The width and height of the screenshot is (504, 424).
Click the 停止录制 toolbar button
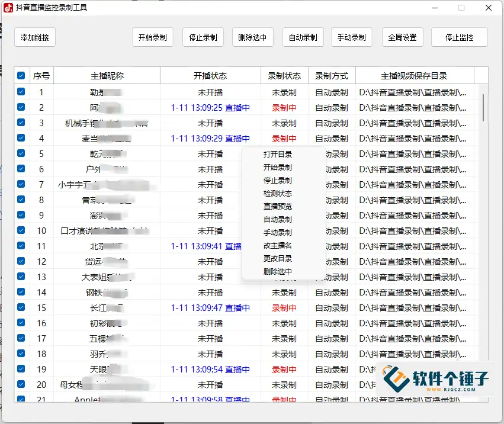[203, 37]
